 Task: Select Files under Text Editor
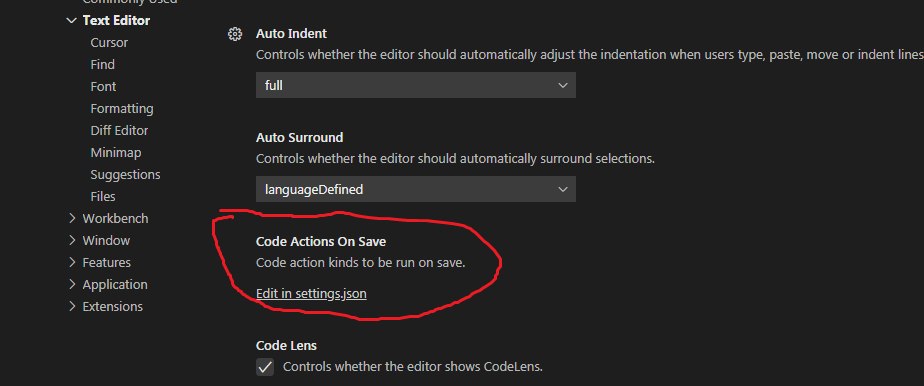click(x=103, y=196)
